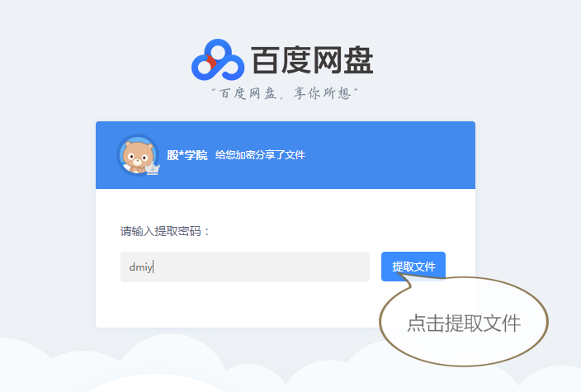
Task: Click the empty right end of the password input box
Action: pos(333,267)
